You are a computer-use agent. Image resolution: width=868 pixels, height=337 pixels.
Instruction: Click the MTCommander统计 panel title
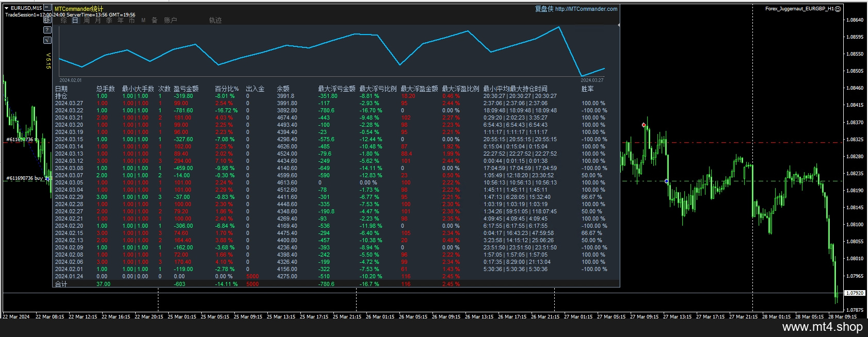[79, 9]
